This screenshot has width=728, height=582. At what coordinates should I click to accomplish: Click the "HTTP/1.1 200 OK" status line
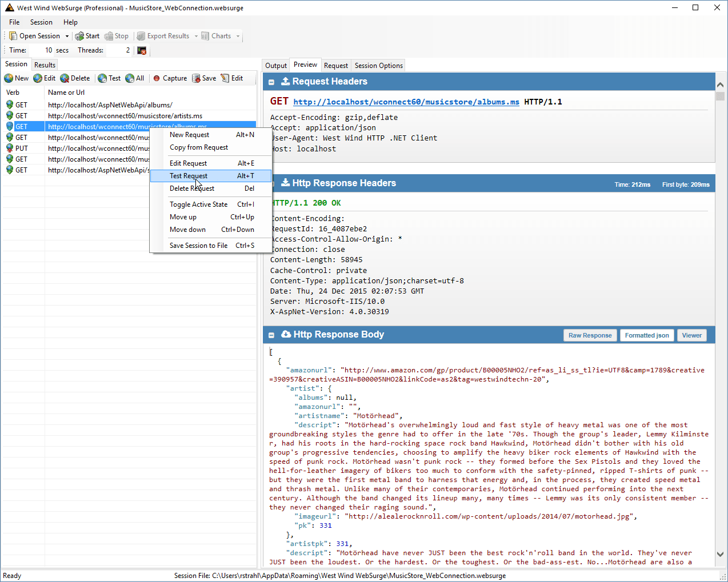306,203
